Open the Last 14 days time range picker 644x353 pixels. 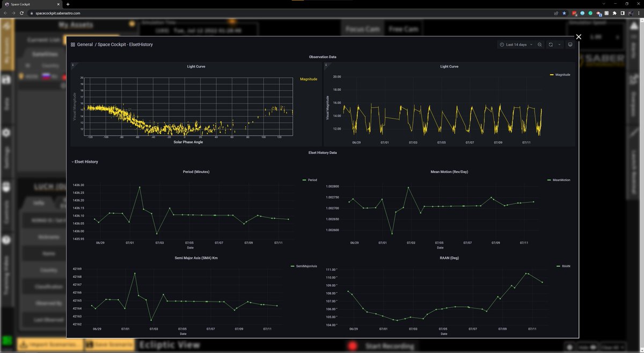click(x=516, y=45)
